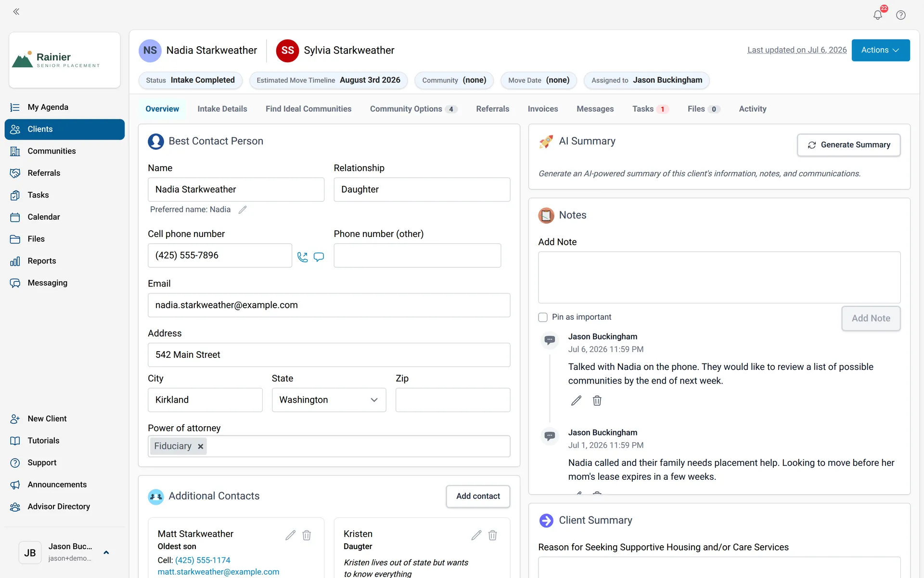Delete Matt Starkweather contact

307,535
